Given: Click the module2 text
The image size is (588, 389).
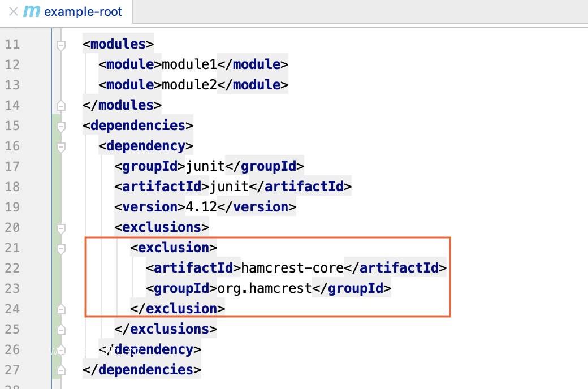Looking at the screenshot, I should click(x=189, y=84).
